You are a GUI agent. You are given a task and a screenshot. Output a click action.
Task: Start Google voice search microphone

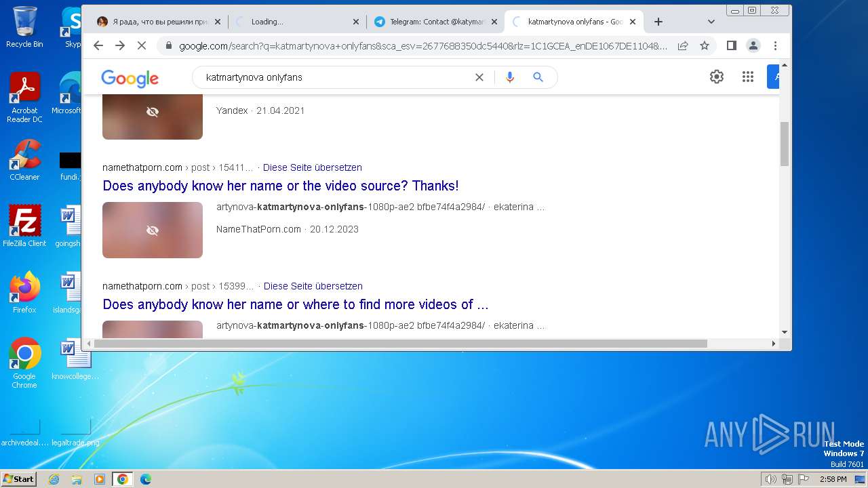point(510,77)
